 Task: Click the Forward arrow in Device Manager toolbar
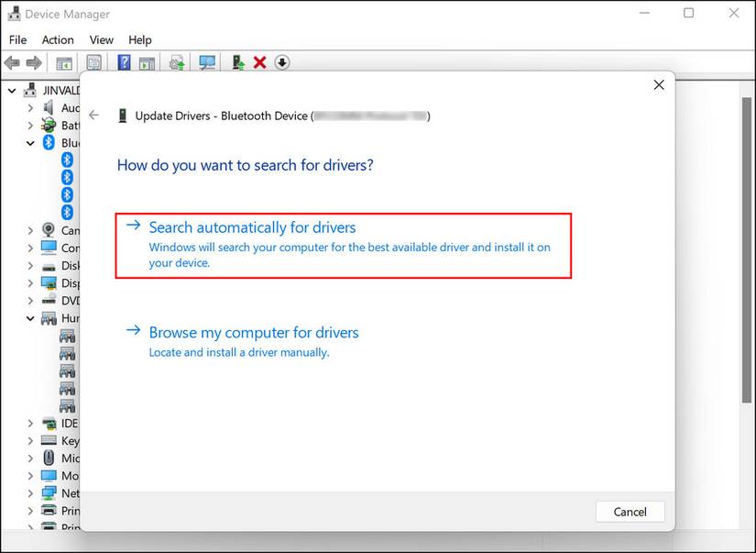point(34,62)
